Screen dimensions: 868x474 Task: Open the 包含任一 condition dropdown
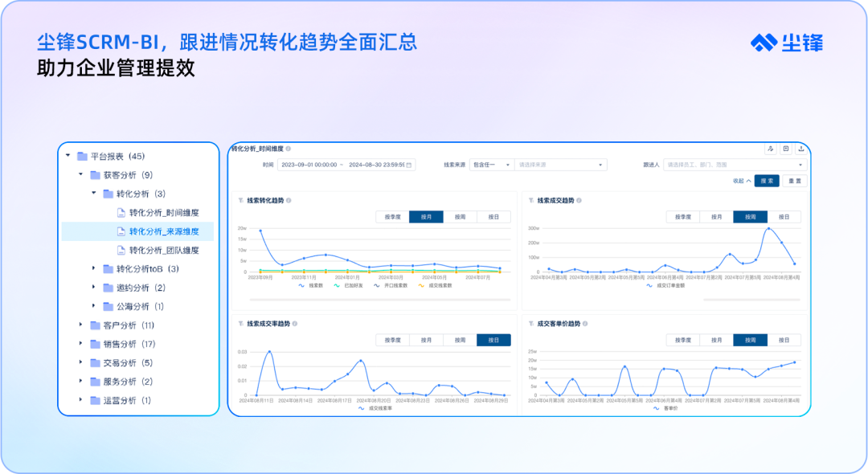(492, 165)
